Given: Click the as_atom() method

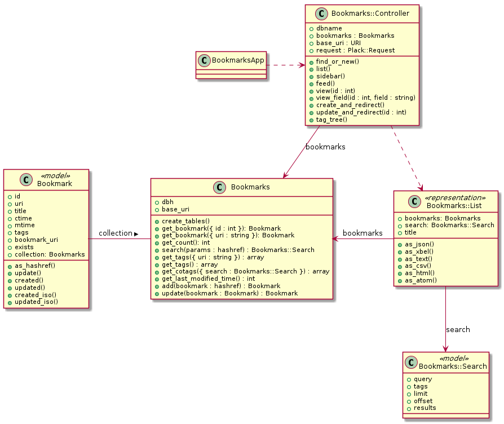Looking at the screenshot, I should tap(421, 281).
